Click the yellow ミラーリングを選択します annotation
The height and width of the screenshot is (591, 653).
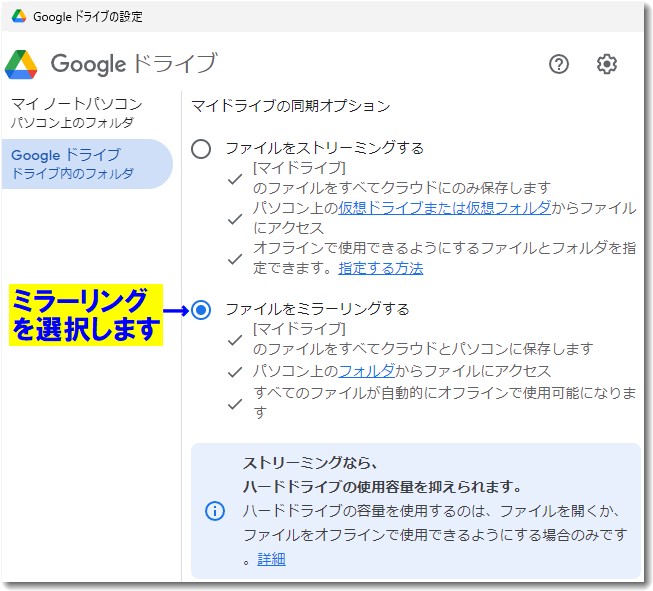[x=86, y=313]
